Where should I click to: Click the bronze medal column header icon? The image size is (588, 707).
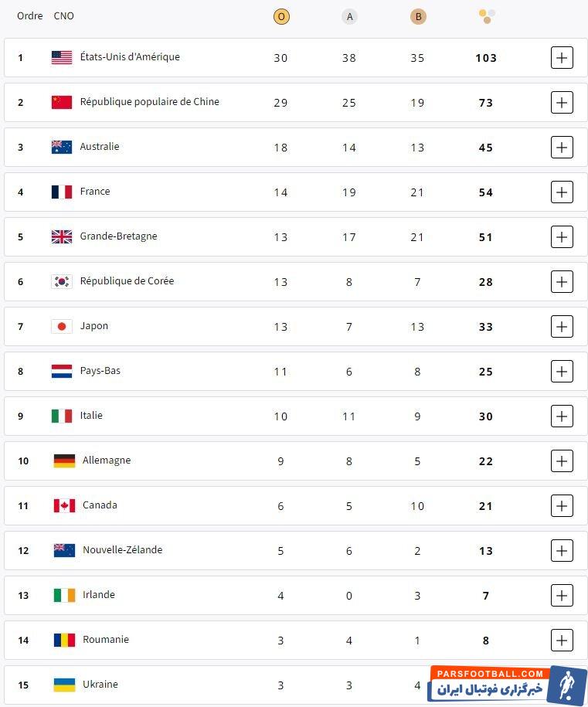pos(418,16)
